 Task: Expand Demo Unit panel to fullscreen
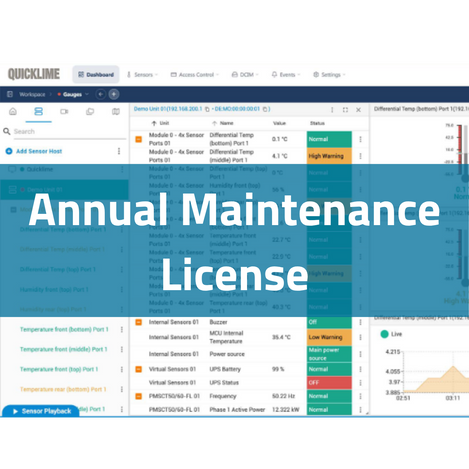click(x=345, y=110)
